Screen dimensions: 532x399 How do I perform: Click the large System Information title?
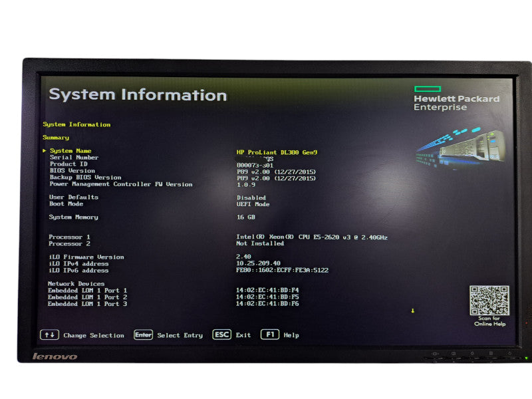click(138, 94)
